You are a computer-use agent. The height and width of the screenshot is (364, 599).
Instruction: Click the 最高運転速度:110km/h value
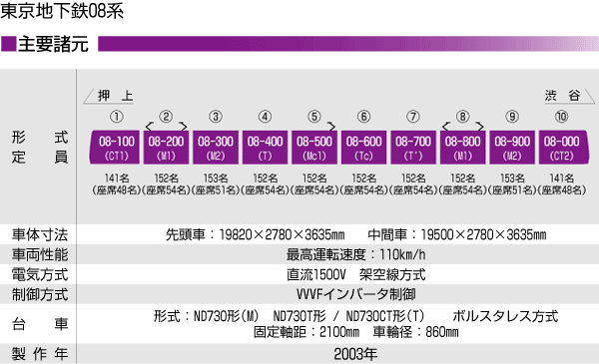356,254
